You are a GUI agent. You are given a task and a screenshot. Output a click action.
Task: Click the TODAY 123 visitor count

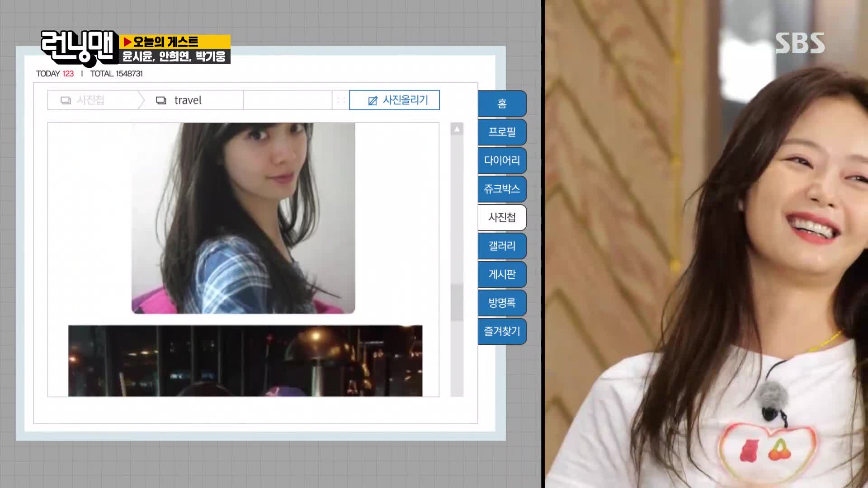(55, 74)
